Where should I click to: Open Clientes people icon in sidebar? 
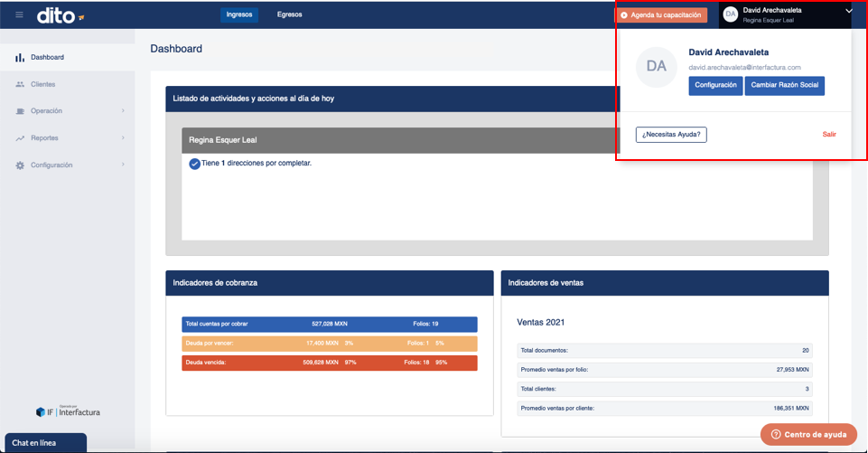[x=20, y=84]
